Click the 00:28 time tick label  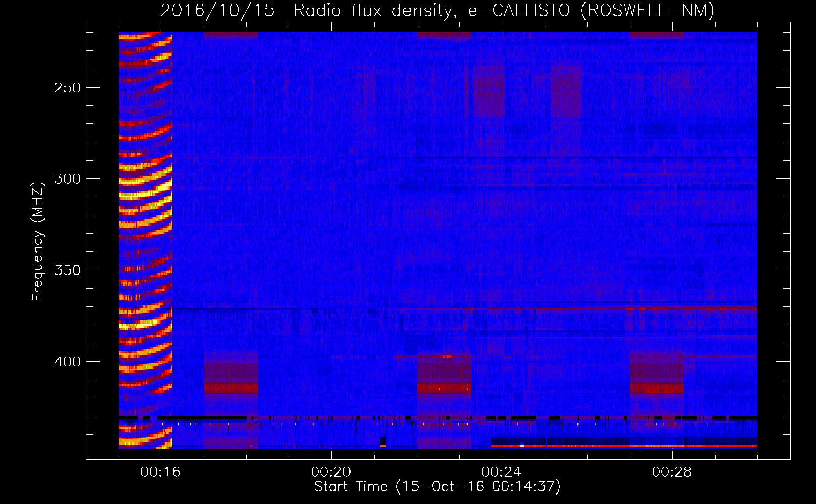pyautogui.click(x=672, y=472)
